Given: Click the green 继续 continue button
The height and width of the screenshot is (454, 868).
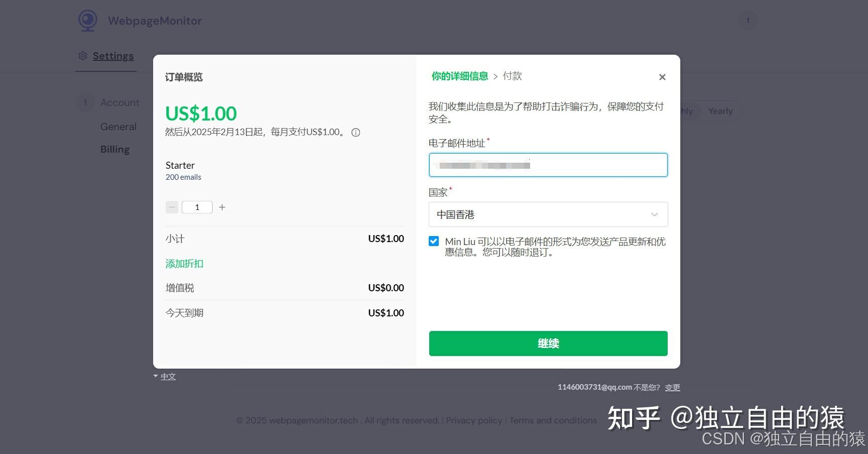Looking at the screenshot, I should coord(548,344).
